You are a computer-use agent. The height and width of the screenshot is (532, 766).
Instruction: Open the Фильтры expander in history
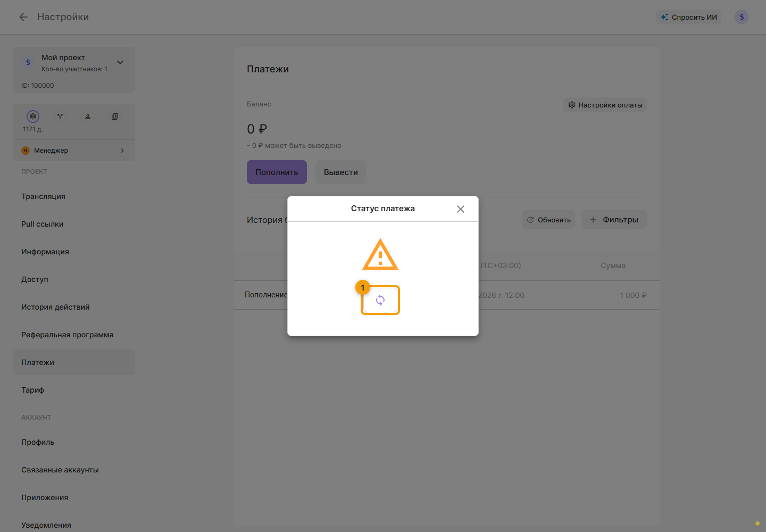point(614,220)
